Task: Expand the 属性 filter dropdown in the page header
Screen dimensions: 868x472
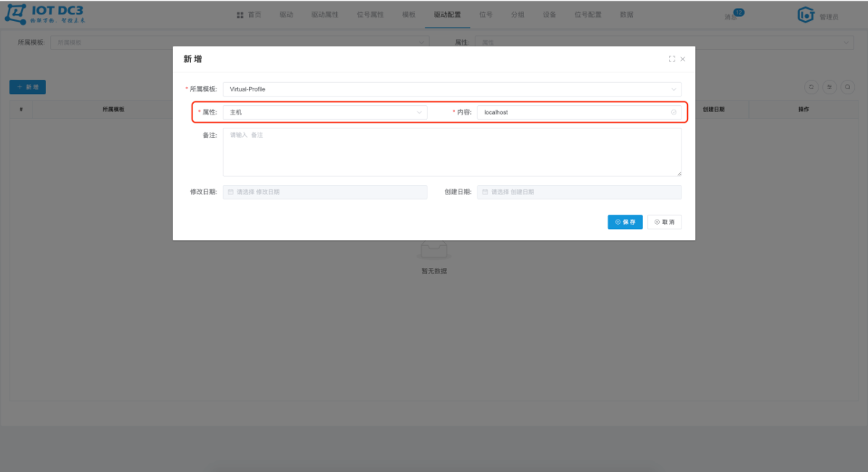Action: pyautogui.click(x=664, y=43)
